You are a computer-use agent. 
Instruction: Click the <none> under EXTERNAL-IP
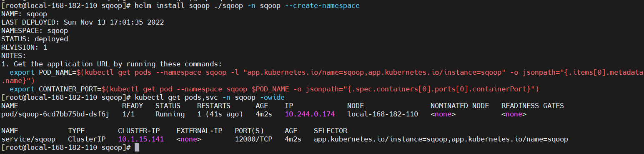[189, 139]
